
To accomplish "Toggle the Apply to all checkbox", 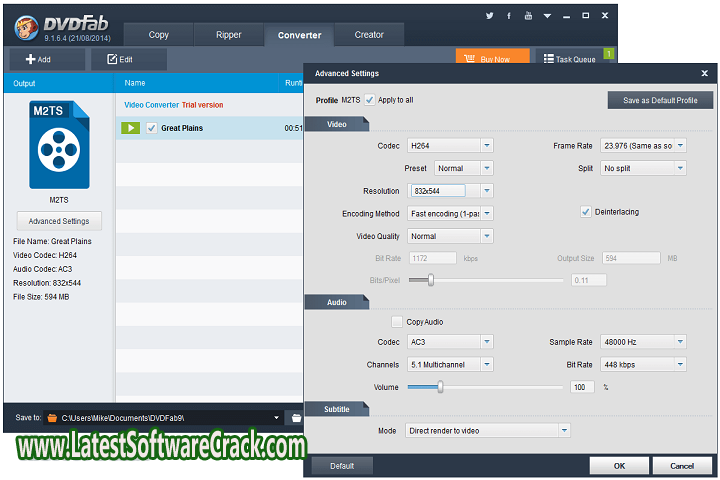I will tap(370, 100).
